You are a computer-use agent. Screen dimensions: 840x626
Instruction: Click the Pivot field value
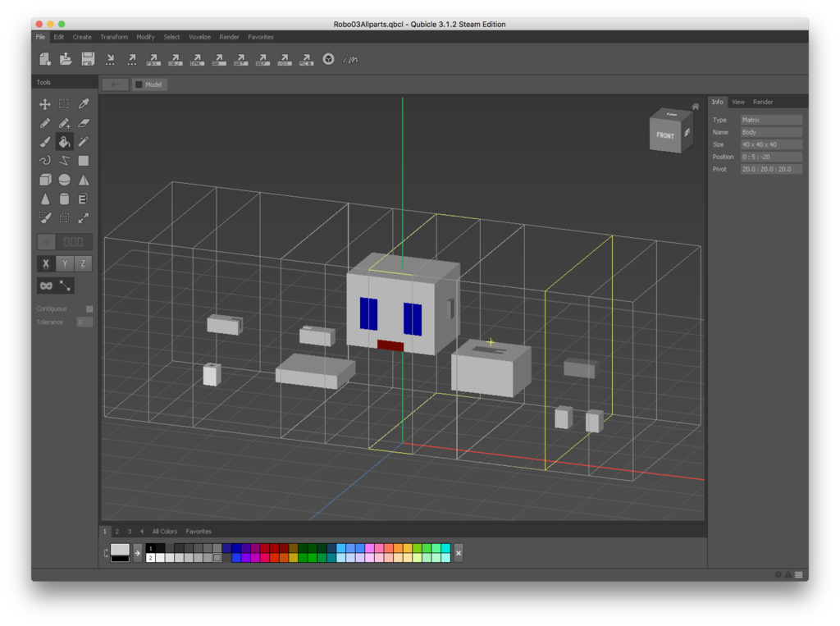pos(771,169)
